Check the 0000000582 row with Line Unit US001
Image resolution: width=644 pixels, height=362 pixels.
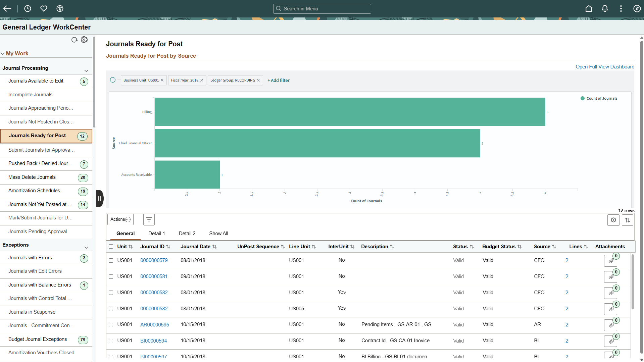(x=111, y=293)
